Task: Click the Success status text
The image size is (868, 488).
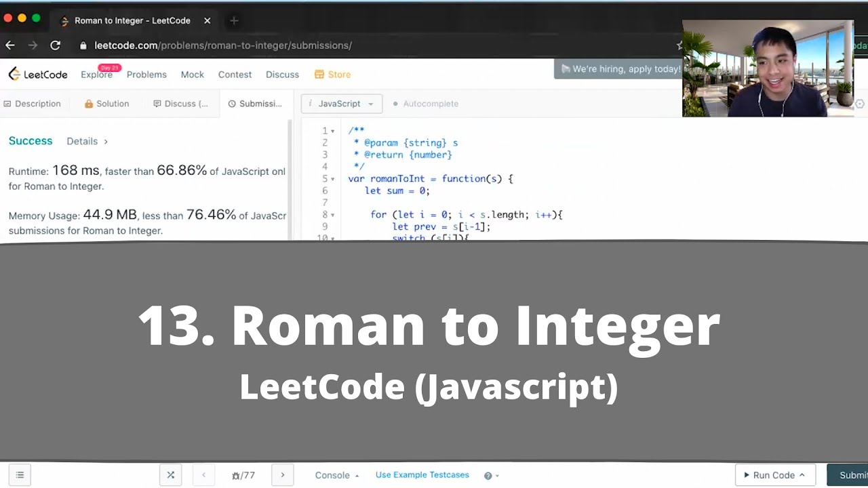Action: 31,141
